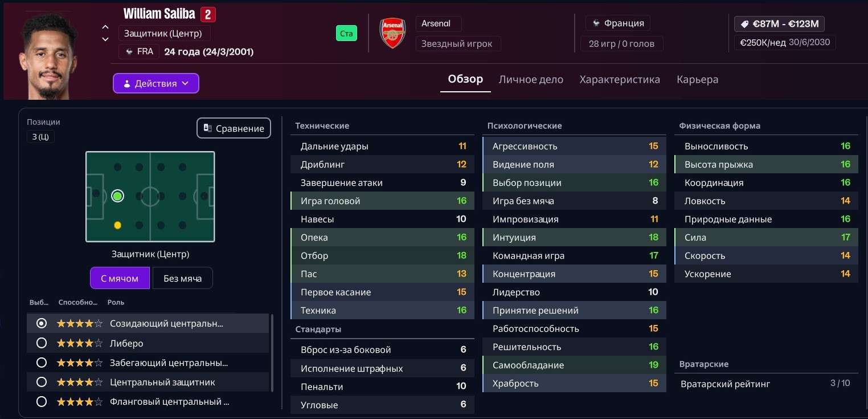Select the Либеро role radio button
The width and height of the screenshot is (868, 419).
[42, 343]
